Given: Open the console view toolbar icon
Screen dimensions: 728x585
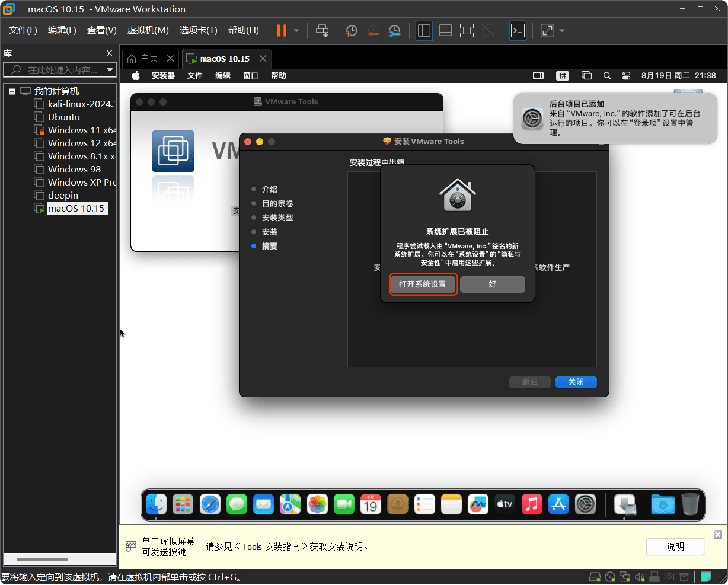Looking at the screenshot, I should (x=518, y=30).
